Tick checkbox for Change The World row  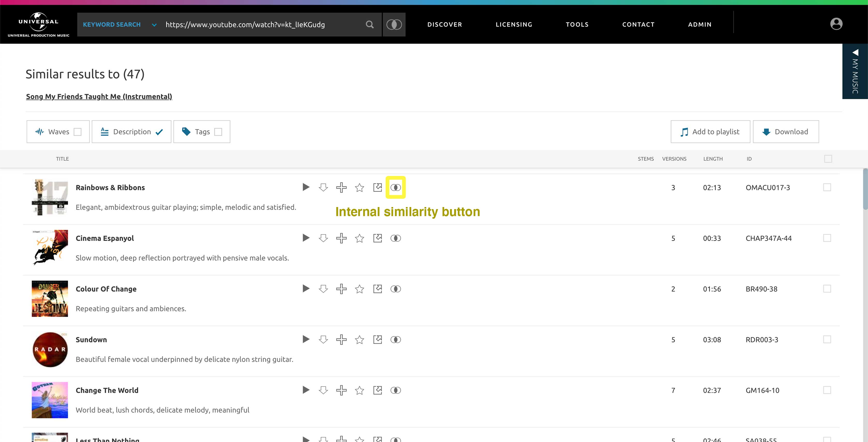click(x=827, y=390)
